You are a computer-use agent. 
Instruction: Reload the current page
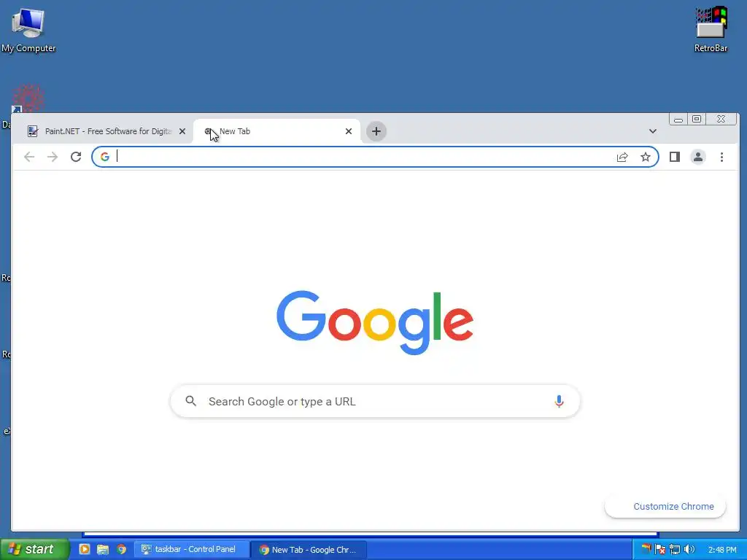(x=76, y=157)
